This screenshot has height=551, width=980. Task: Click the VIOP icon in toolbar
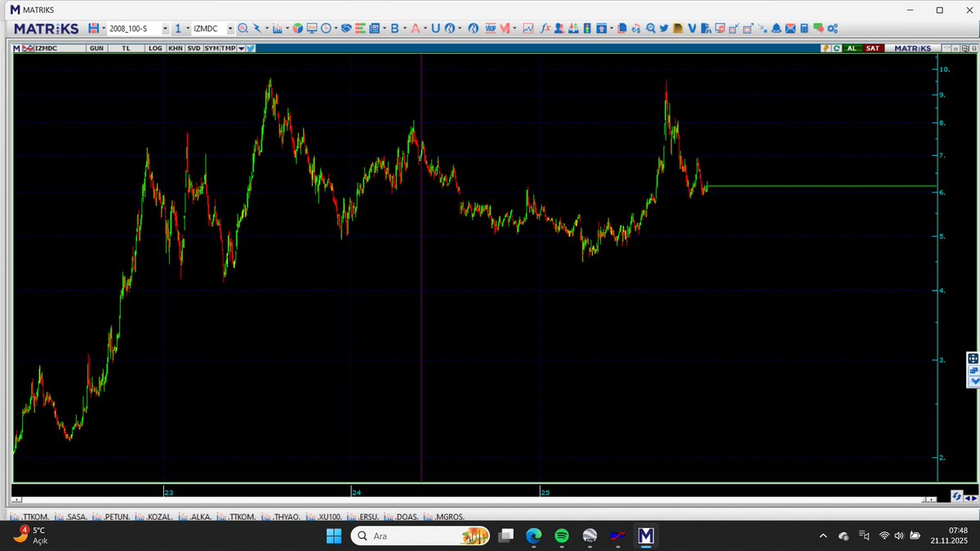pyautogui.click(x=491, y=29)
